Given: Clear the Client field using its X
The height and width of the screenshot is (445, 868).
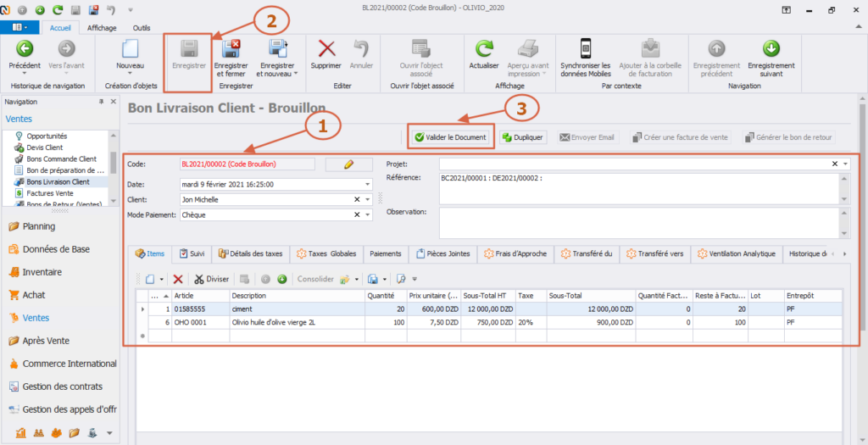Looking at the screenshot, I should click(357, 199).
